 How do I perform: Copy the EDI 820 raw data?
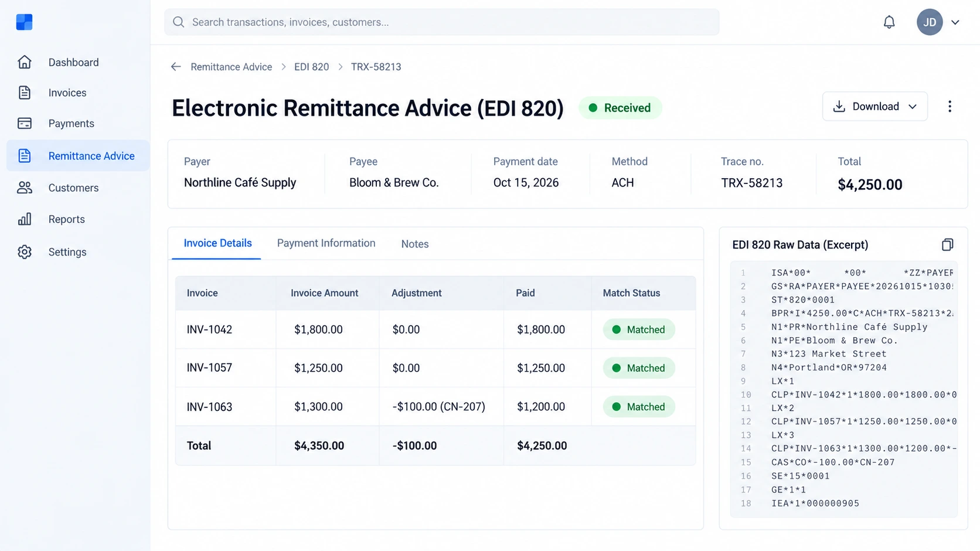tap(947, 244)
